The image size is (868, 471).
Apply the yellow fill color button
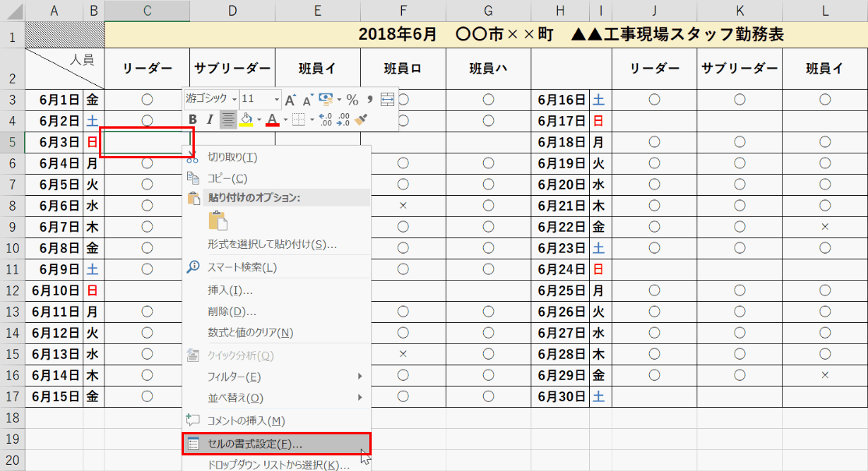coord(246,119)
